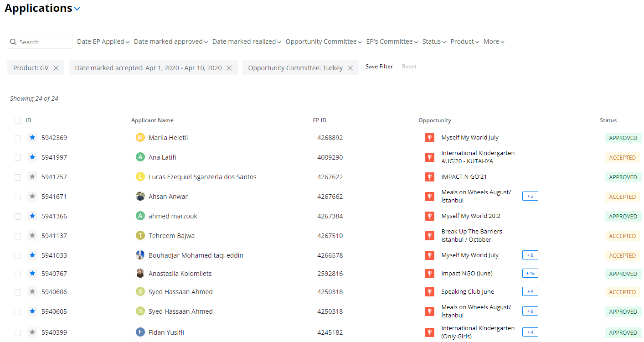Click Anastasiia Kolomiiets' profile photo

(140, 273)
